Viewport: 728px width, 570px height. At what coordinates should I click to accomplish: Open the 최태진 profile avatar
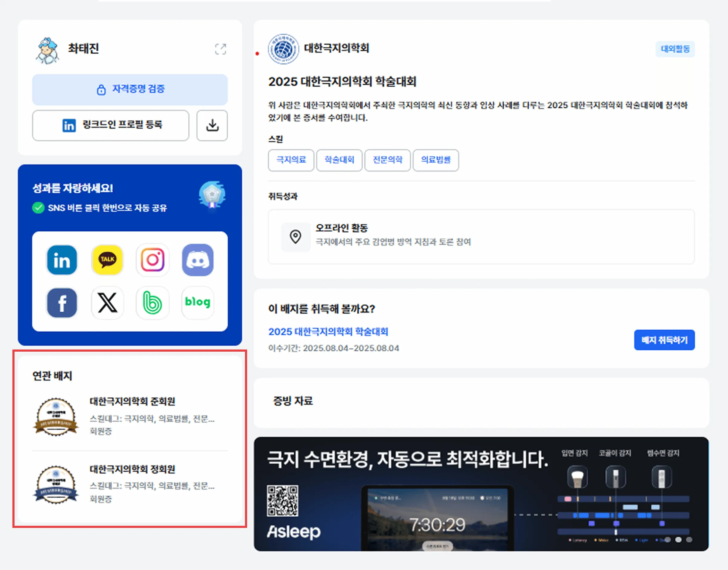[48, 50]
